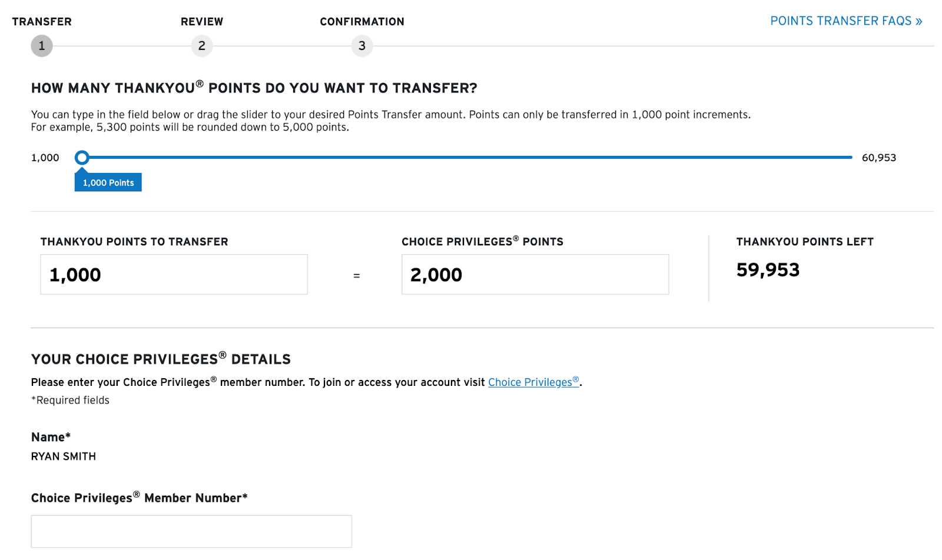Select the TRANSFER step label
This screenshot has height=560, width=942.
tap(42, 22)
